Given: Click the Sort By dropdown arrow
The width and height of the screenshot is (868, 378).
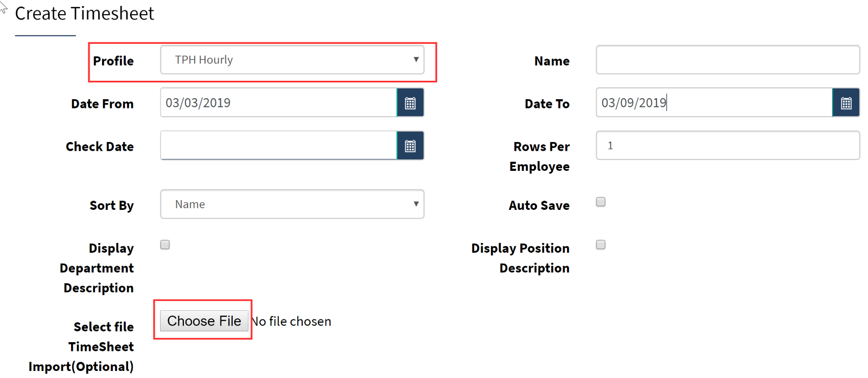Looking at the screenshot, I should (416, 204).
